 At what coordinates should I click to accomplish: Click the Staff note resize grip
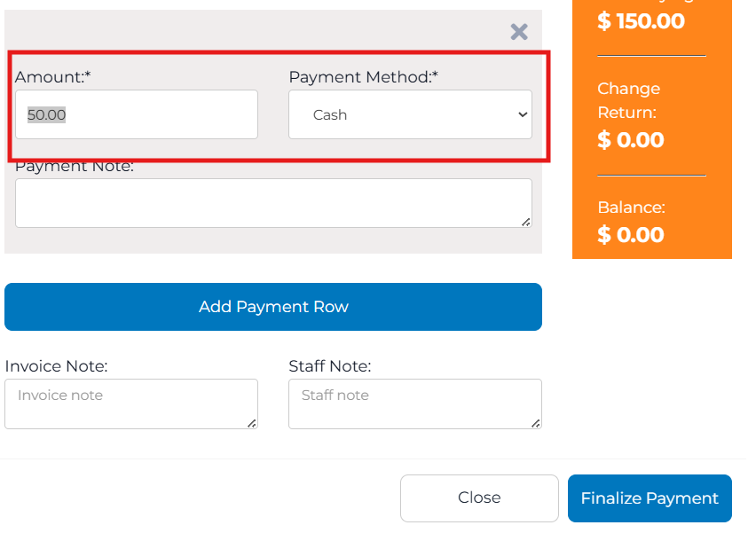536,424
